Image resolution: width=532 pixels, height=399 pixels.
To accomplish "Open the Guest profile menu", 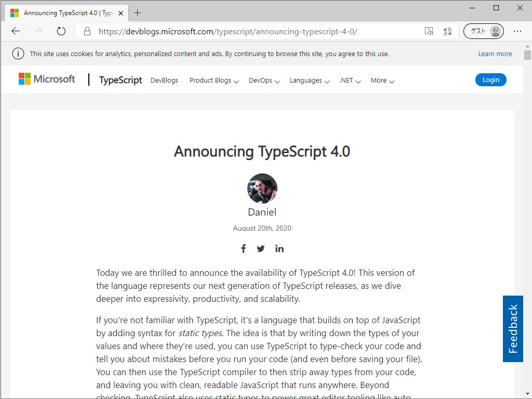I will coord(483,31).
